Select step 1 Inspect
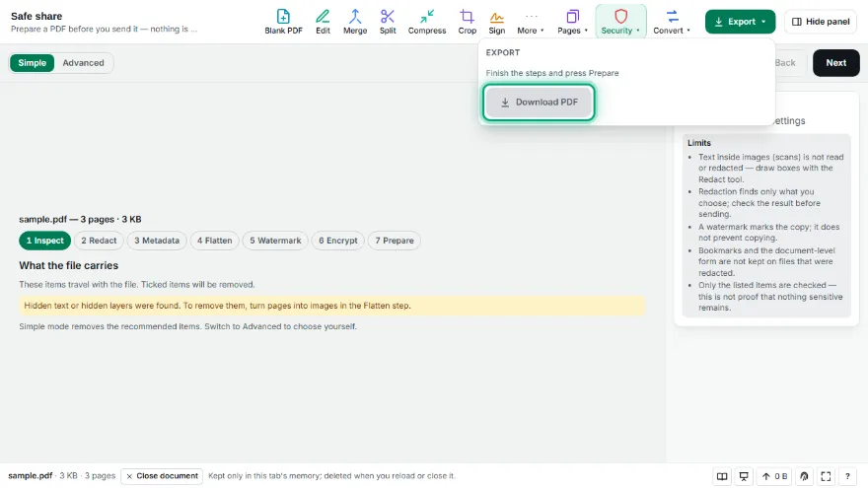 tap(44, 241)
